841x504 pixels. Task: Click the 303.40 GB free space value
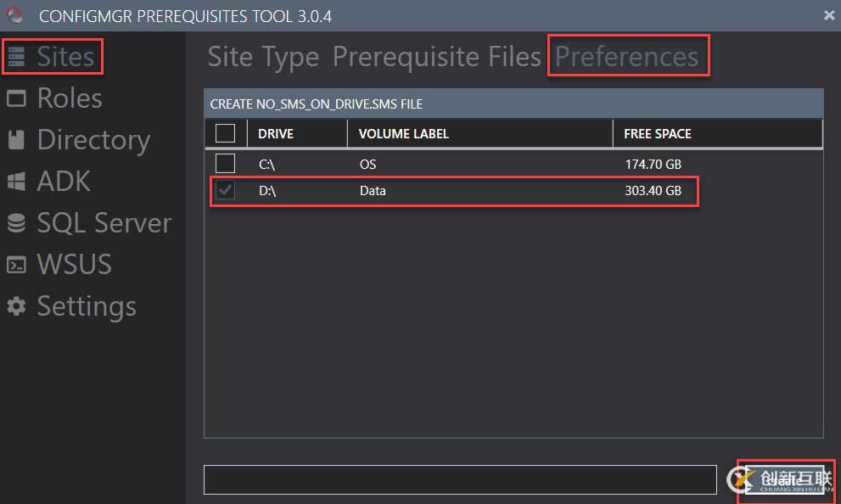653,191
